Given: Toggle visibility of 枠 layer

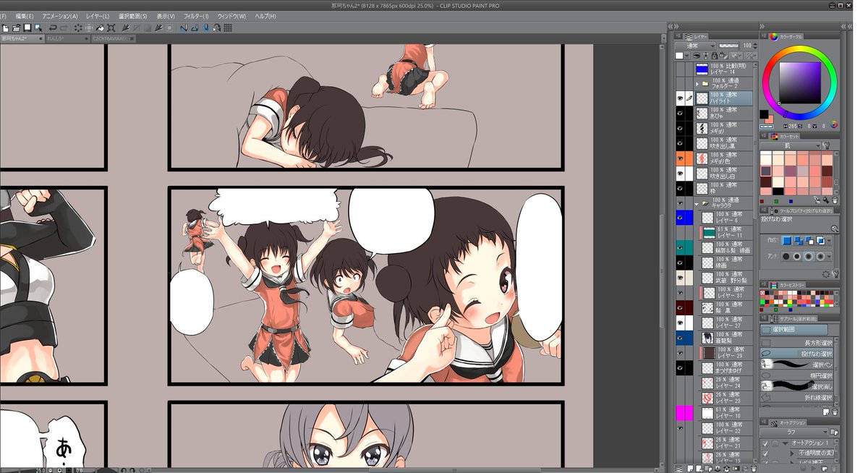Looking at the screenshot, I should (680, 188).
